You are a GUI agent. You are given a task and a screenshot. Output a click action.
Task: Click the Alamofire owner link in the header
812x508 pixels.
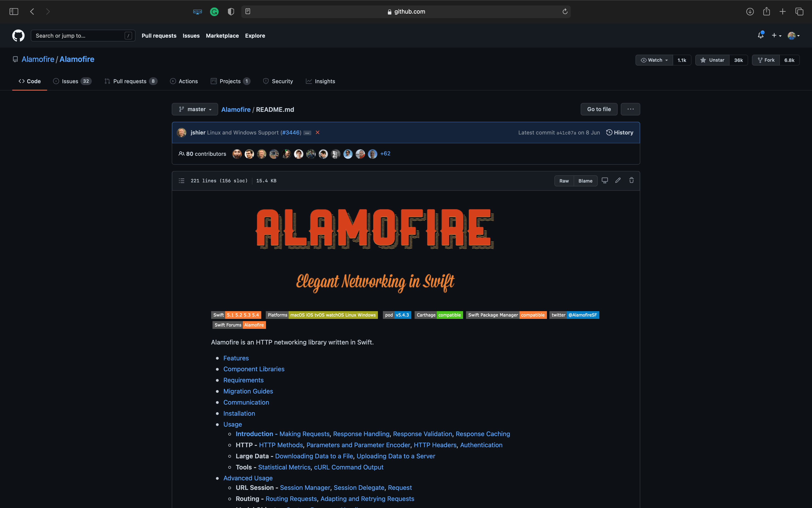pyautogui.click(x=38, y=59)
